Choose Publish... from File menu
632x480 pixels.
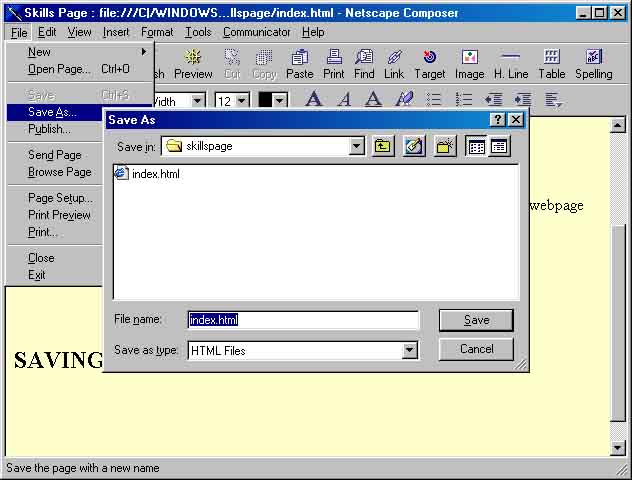[x=54, y=129]
